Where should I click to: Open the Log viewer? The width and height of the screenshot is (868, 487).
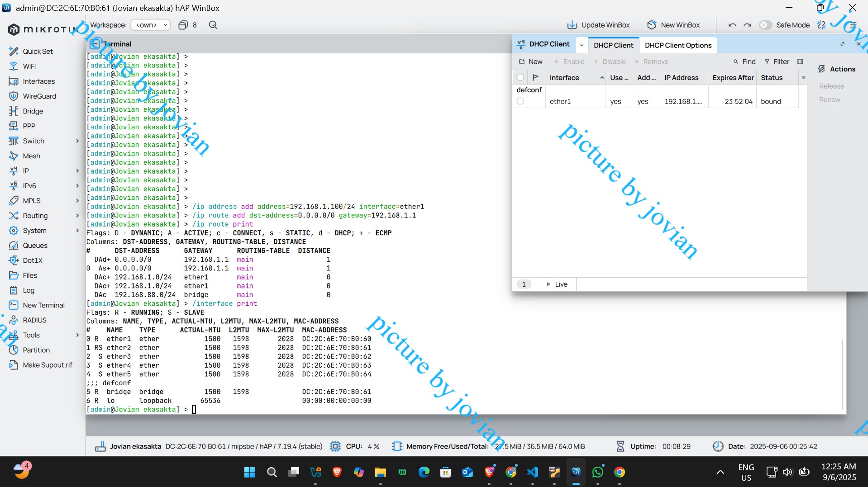(29, 290)
